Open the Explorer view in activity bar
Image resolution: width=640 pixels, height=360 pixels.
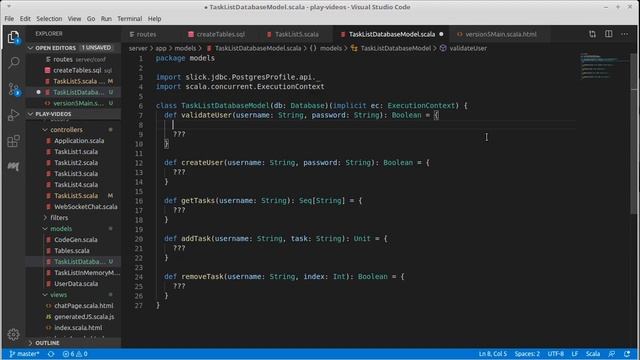pyautogui.click(x=13, y=37)
